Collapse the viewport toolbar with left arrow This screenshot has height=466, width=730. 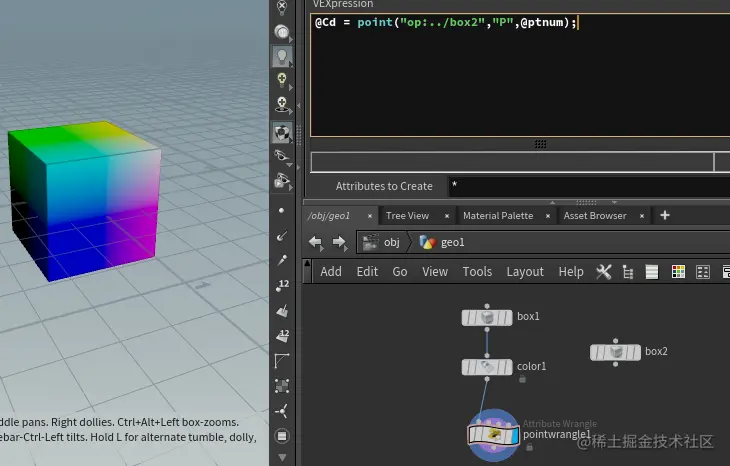(x=298, y=106)
